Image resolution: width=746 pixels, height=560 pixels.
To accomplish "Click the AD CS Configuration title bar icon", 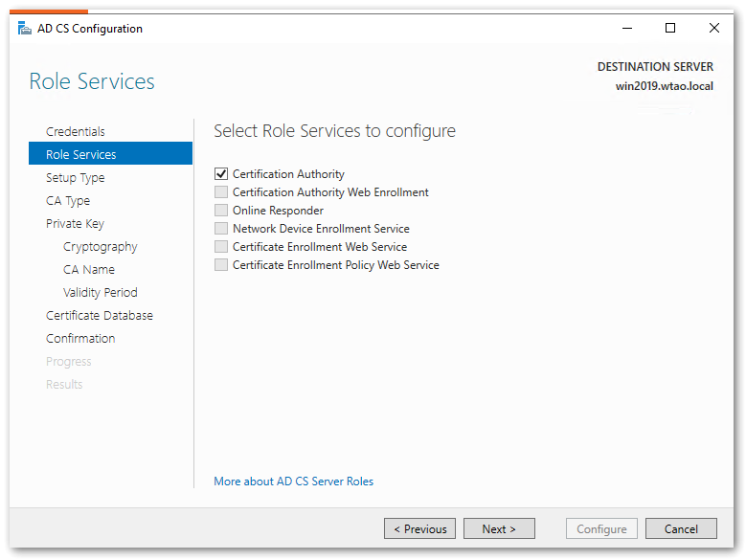I will [24, 29].
